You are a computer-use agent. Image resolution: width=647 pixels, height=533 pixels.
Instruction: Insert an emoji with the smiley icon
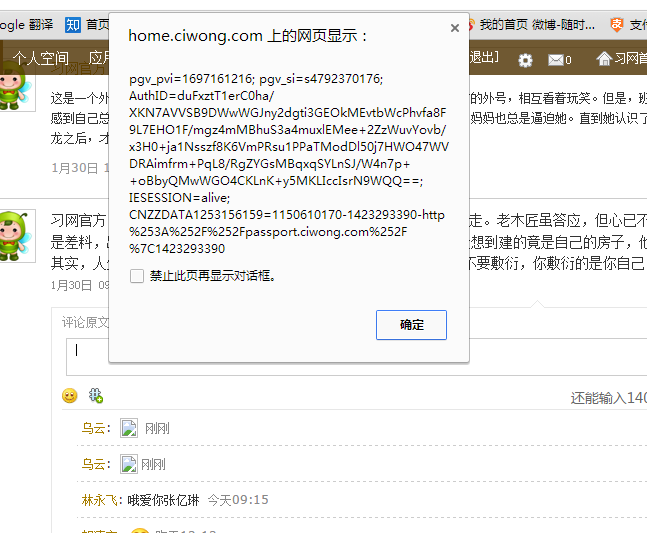coord(69,396)
